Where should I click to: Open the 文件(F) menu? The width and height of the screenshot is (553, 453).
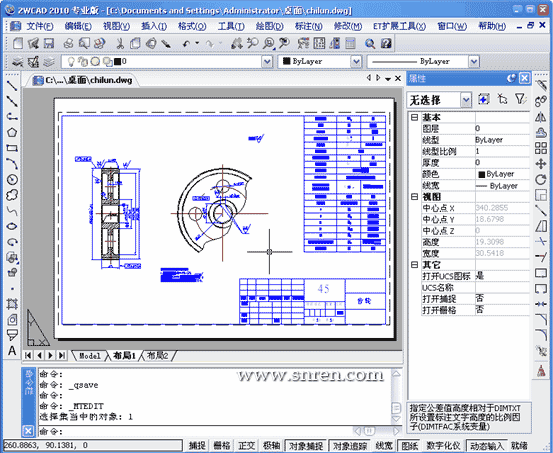point(40,26)
